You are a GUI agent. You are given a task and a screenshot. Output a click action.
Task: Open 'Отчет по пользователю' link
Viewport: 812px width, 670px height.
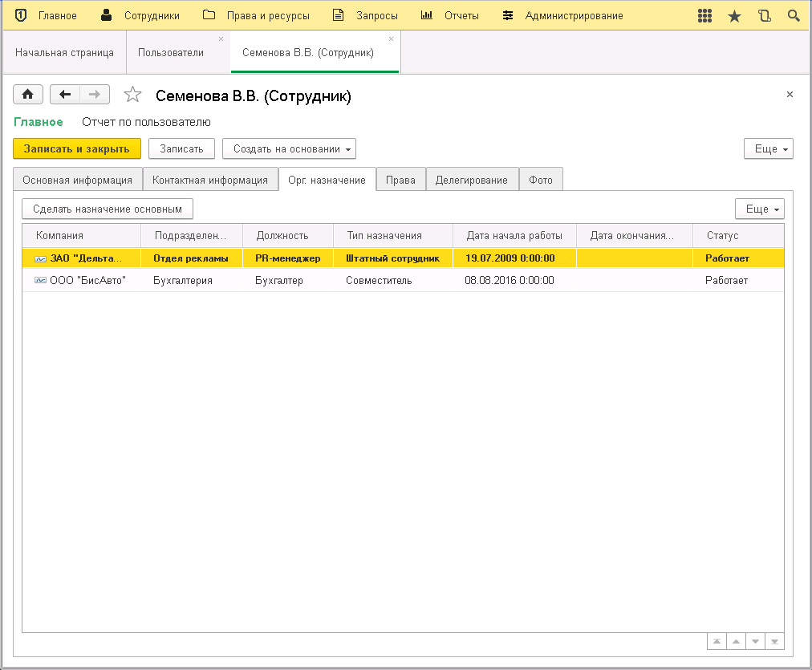point(146,122)
